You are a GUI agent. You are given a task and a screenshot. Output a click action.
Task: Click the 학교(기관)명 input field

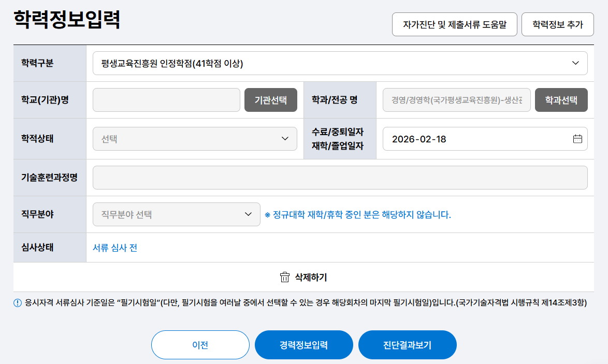coord(166,100)
